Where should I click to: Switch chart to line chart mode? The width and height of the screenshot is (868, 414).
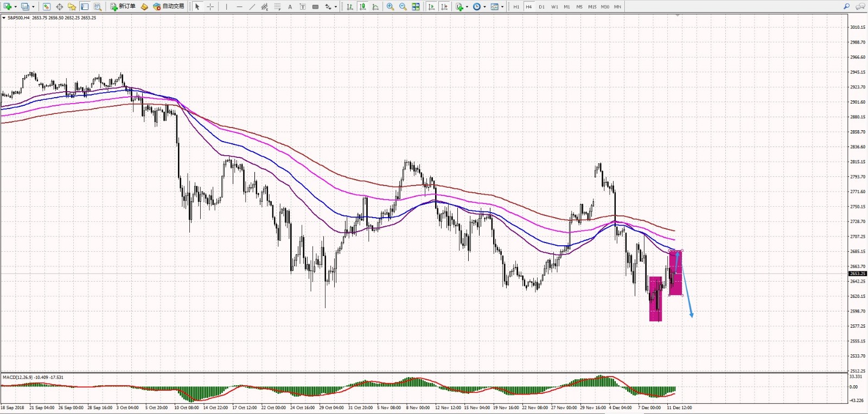click(x=375, y=7)
